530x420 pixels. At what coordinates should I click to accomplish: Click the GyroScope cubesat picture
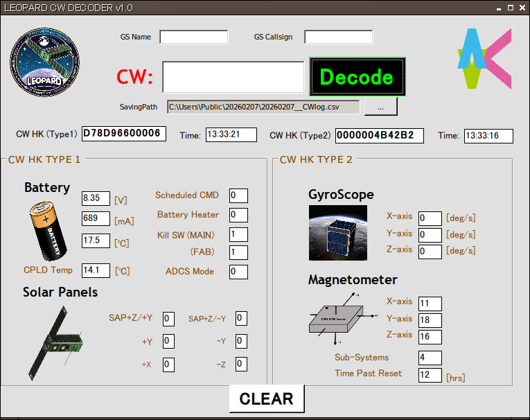coord(338,232)
